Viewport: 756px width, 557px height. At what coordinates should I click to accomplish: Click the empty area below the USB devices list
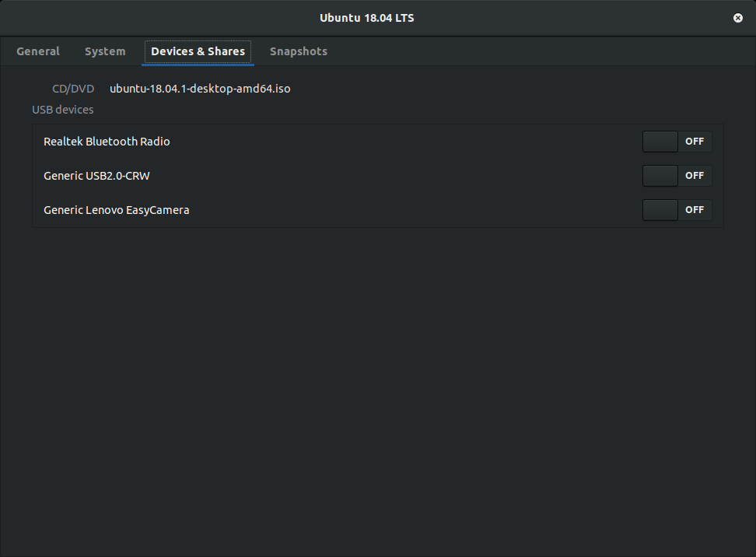(x=378, y=373)
